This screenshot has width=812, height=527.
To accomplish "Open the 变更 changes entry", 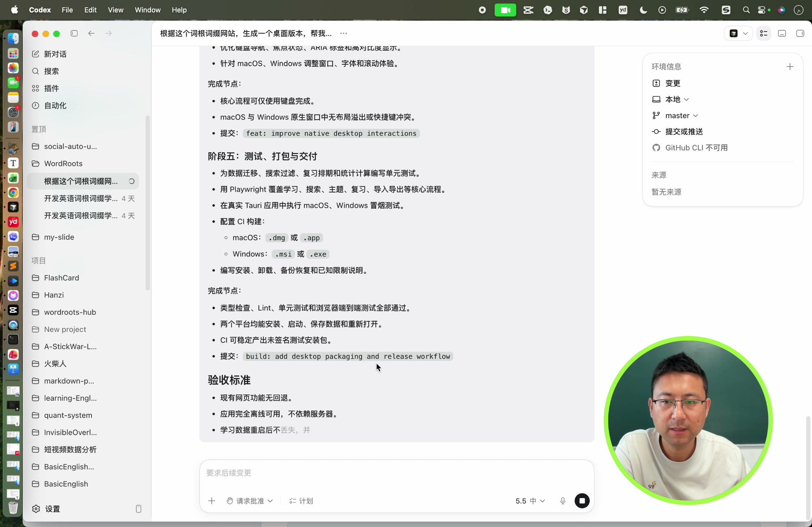I will [666, 83].
